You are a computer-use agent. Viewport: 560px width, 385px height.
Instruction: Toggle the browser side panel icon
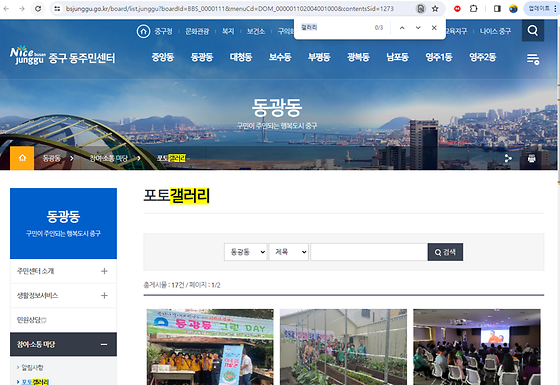497,9
